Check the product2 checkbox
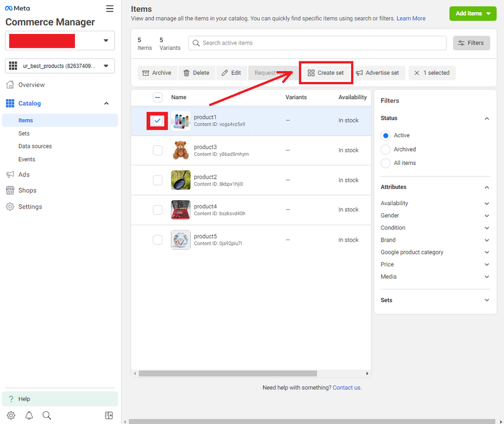 (158, 180)
